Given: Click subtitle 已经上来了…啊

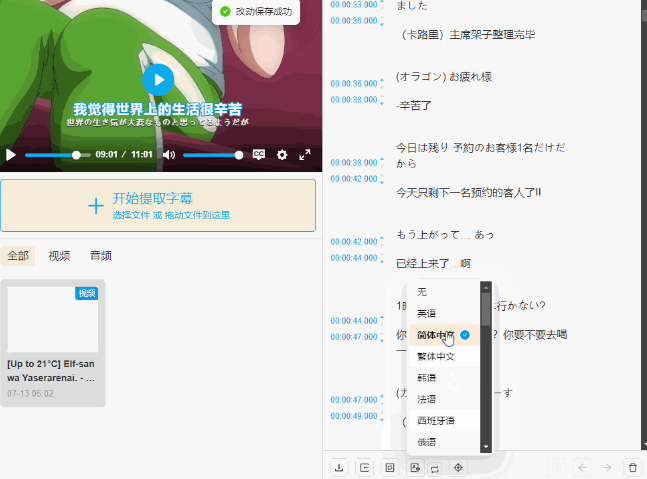Looking at the screenshot, I should pos(433,264).
